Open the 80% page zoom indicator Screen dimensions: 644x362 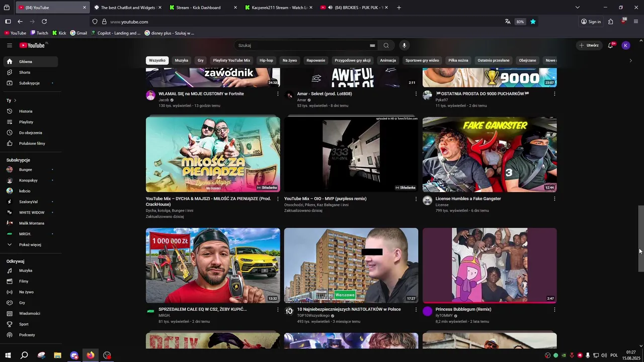pos(520,22)
